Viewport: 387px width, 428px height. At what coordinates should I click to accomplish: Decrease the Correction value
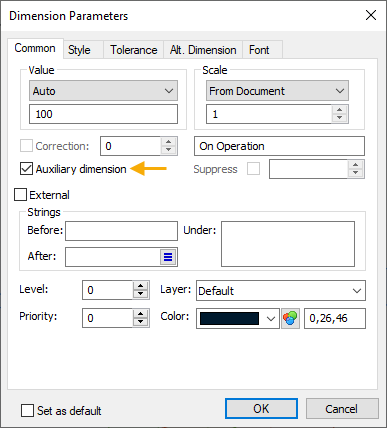(168, 150)
